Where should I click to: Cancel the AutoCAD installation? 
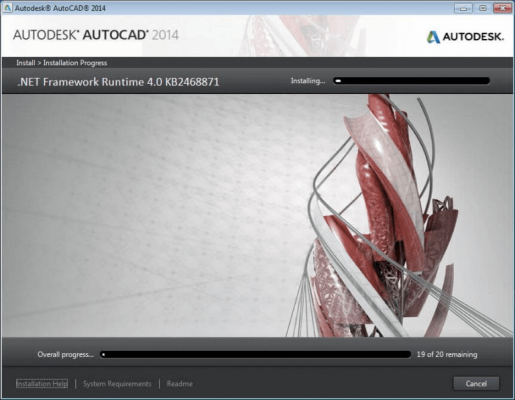pyautogui.click(x=476, y=384)
